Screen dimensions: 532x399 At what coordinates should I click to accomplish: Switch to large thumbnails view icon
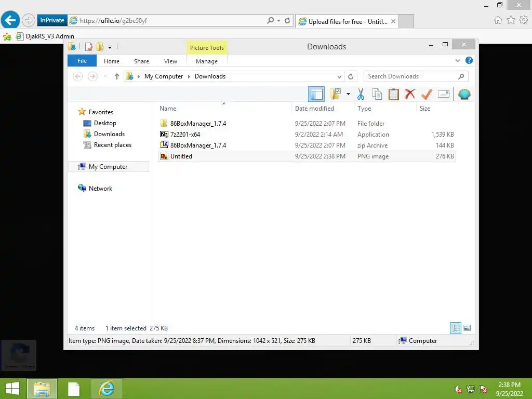coord(467,328)
